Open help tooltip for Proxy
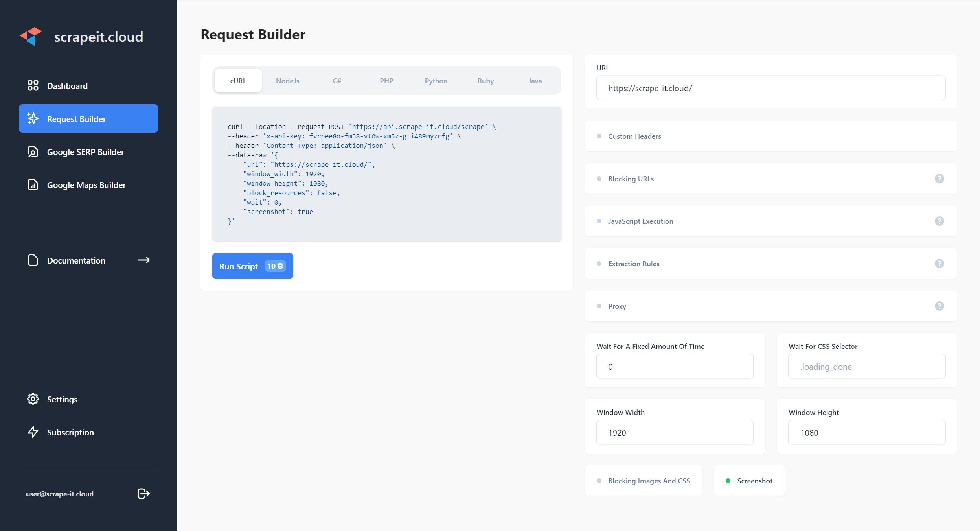The height and width of the screenshot is (531, 980). tap(939, 306)
